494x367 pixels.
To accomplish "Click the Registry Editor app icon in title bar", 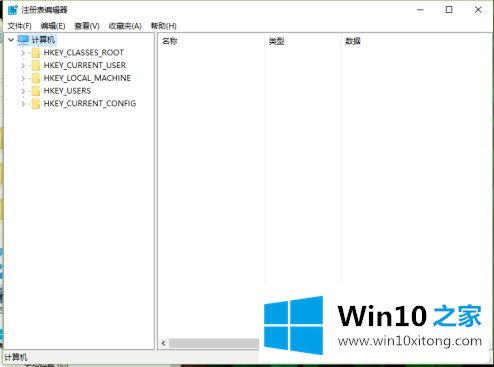I will click(13, 10).
